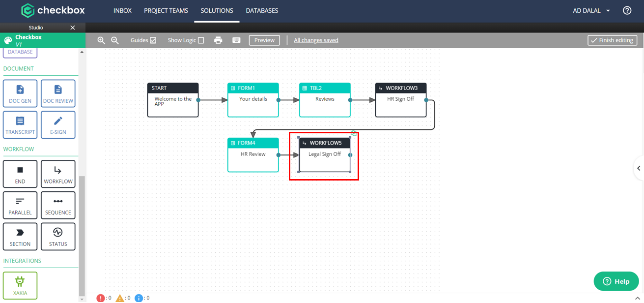The image size is (644, 303).
Task: Click the All changes saved link
Action: pyautogui.click(x=316, y=40)
